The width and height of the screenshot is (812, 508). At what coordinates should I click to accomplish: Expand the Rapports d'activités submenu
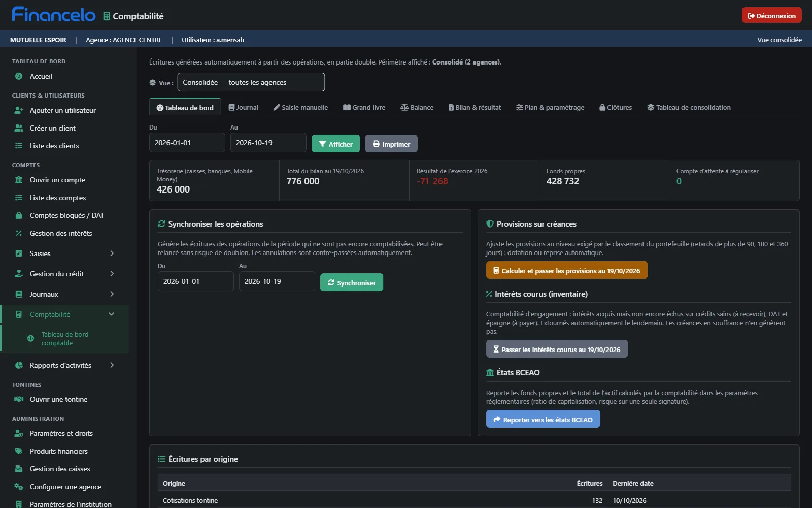[x=112, y=365]
